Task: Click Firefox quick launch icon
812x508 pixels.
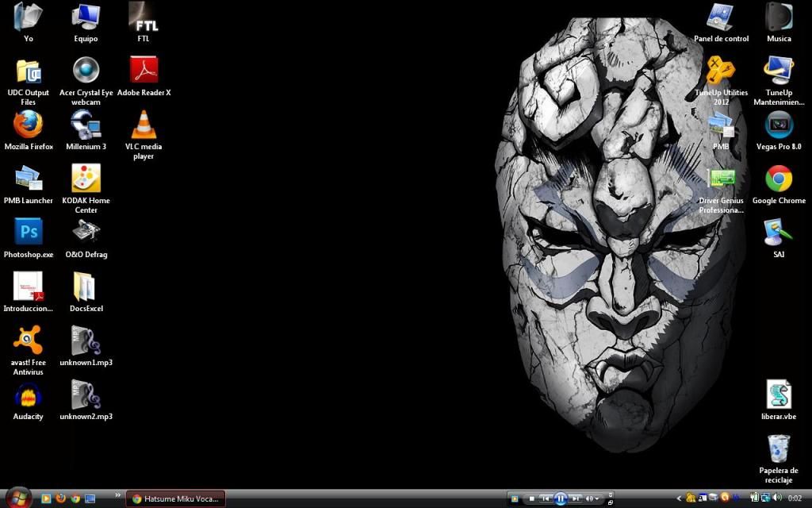Action: click(x=60, y=498)
